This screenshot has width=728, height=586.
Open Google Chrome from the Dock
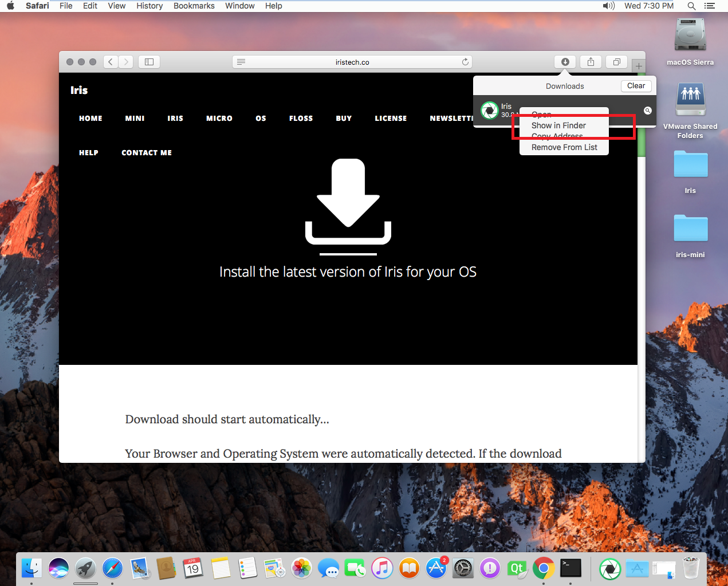[544, 568]
